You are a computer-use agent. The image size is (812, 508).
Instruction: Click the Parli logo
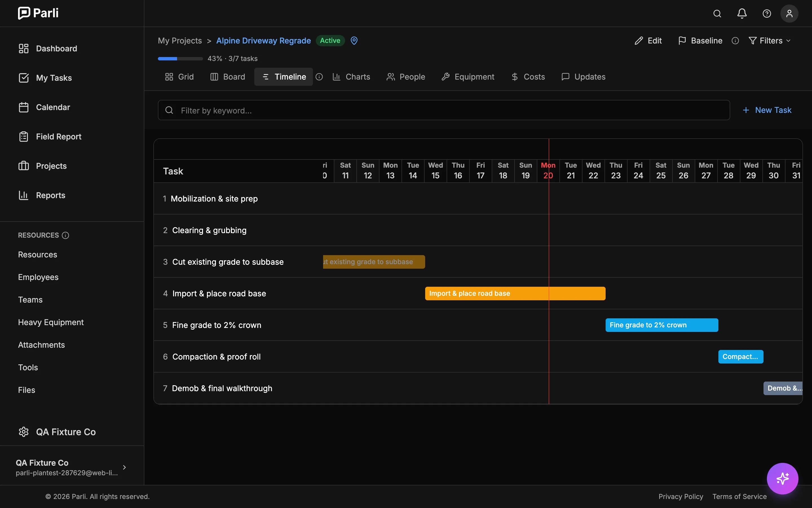tap(38, 13)
